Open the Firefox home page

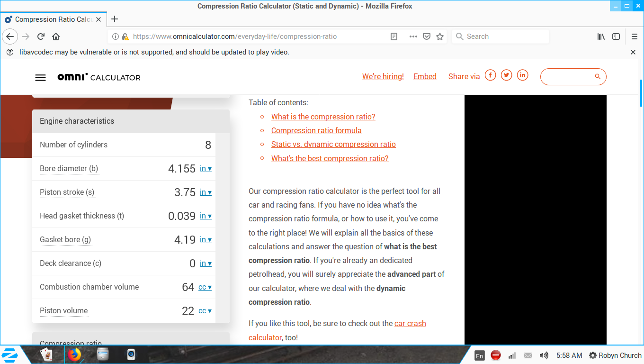coord(56,36)
